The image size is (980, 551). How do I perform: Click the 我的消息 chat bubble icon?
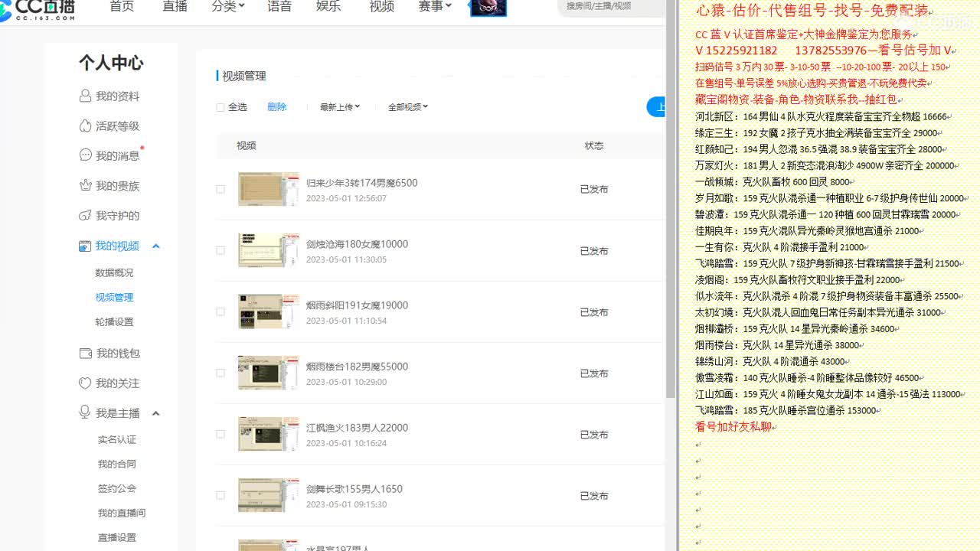pos(86,155)
